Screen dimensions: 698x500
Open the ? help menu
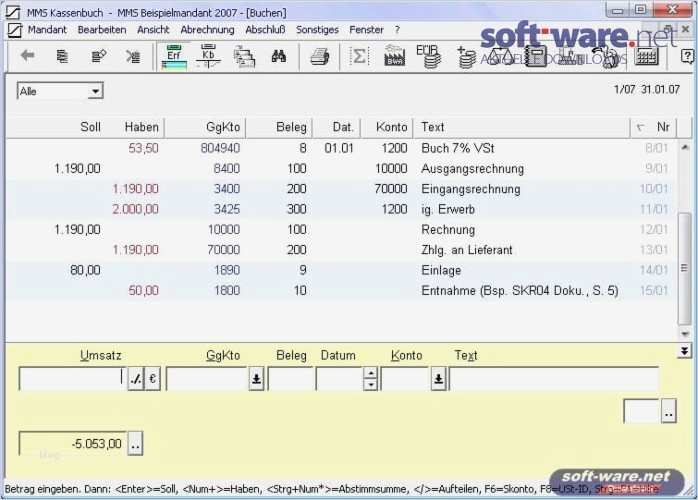pos(397,30)
